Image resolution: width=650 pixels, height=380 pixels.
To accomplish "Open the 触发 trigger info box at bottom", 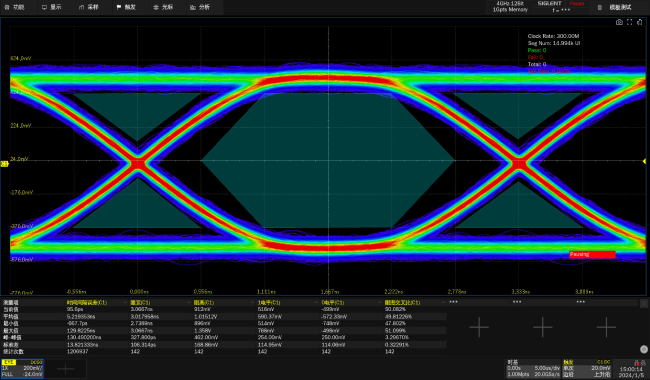I will [587, 368].
